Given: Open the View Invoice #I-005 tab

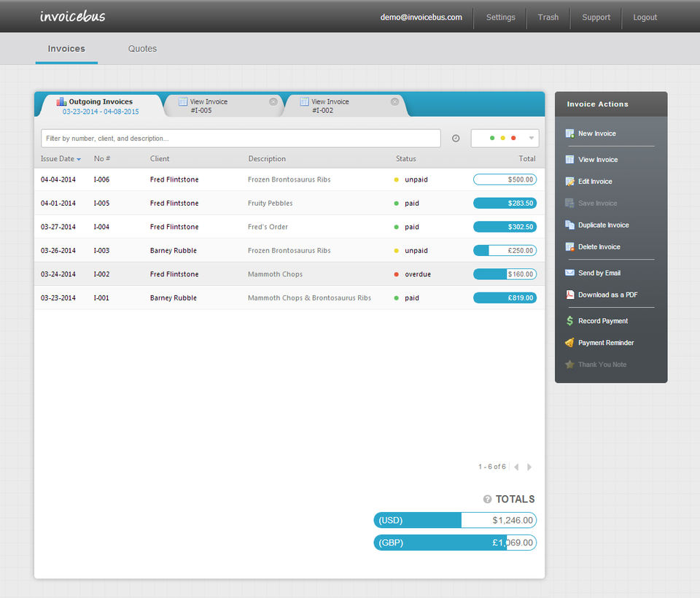Looking at the screenshot, I should click(x=223, y=106).
